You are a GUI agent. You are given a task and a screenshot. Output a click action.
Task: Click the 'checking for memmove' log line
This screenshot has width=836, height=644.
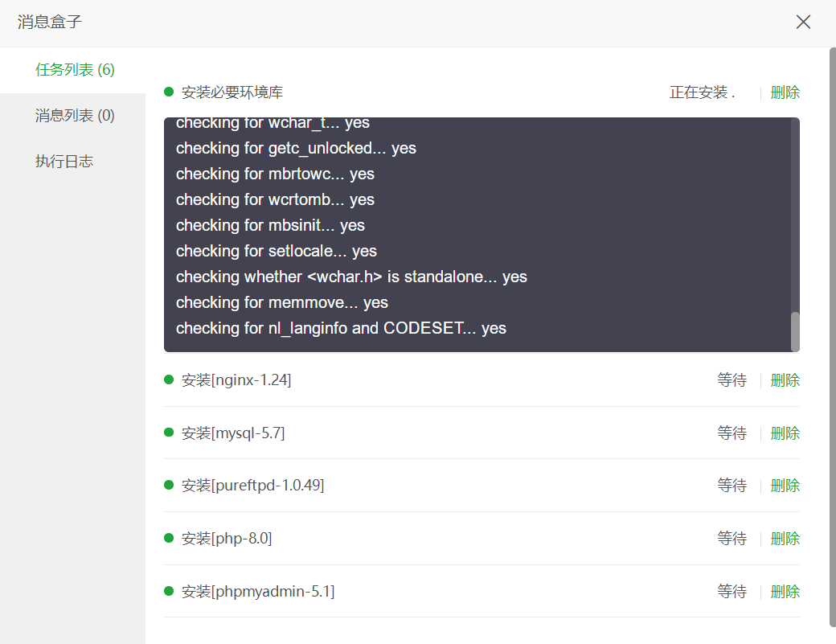(282, 302)
